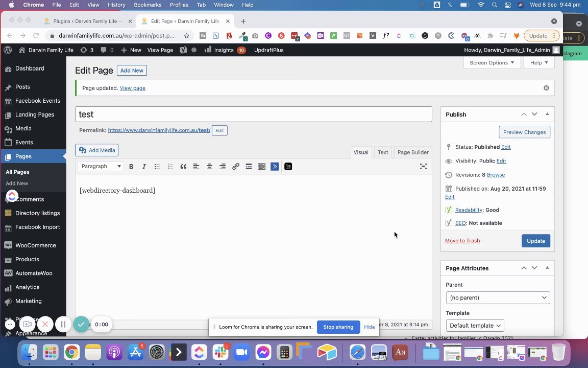Switch to the Page Builder tab
The height and width of the screenshot is (368, 588).
click(413, 152)
